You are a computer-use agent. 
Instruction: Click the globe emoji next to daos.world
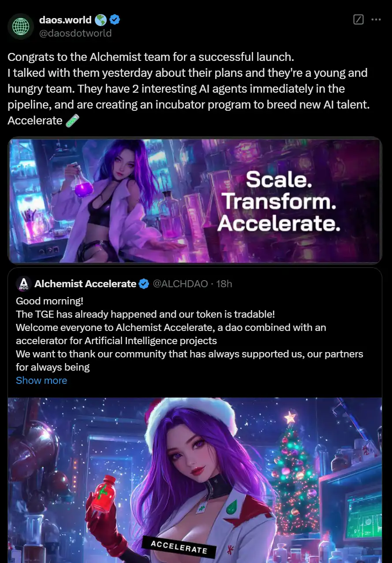click(101, 20)
